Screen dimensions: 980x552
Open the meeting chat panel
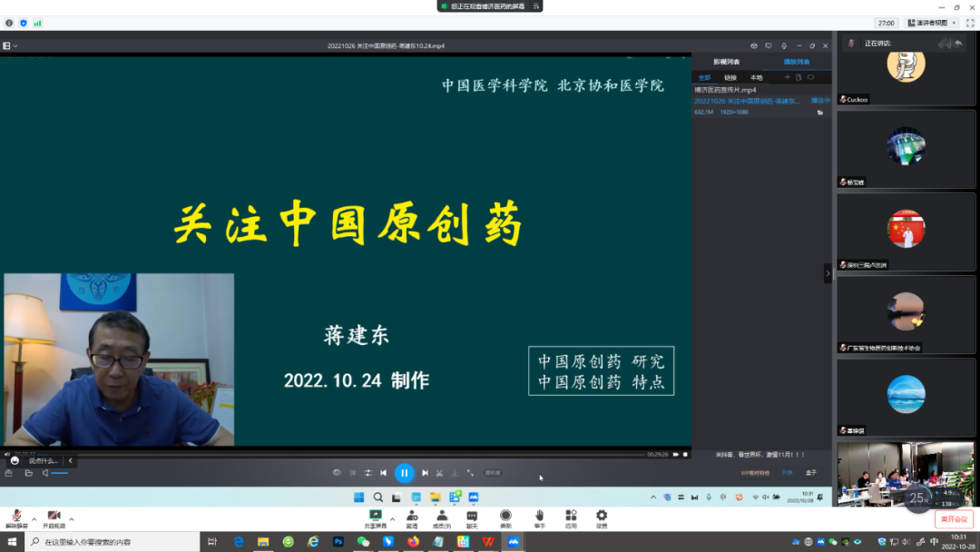point(471,516)
